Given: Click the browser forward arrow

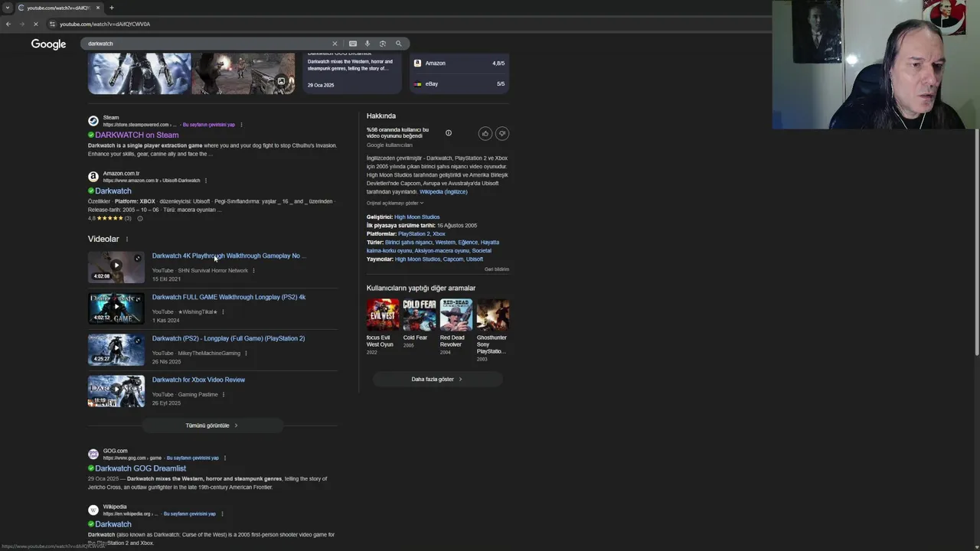Looking at the screenshot, I should tap(21, 24).
